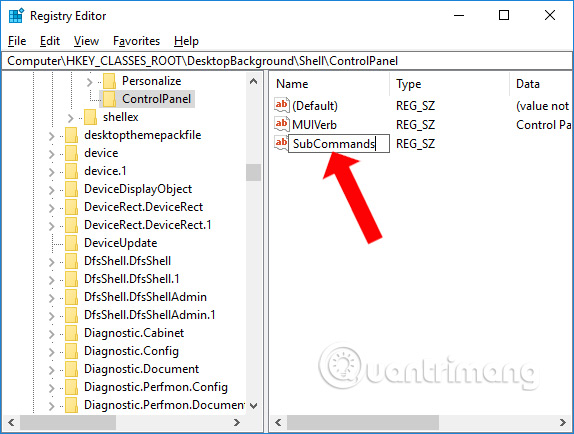Select the (Default) value name
Viewport: 574px width, 434px height.
click(315, 106)
